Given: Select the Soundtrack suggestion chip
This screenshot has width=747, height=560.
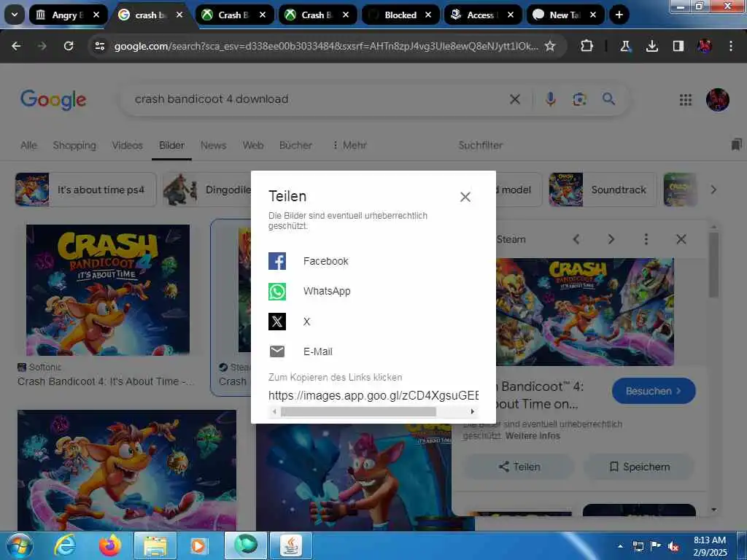Looking at the screenshot, I should click(x=602, y=190).
